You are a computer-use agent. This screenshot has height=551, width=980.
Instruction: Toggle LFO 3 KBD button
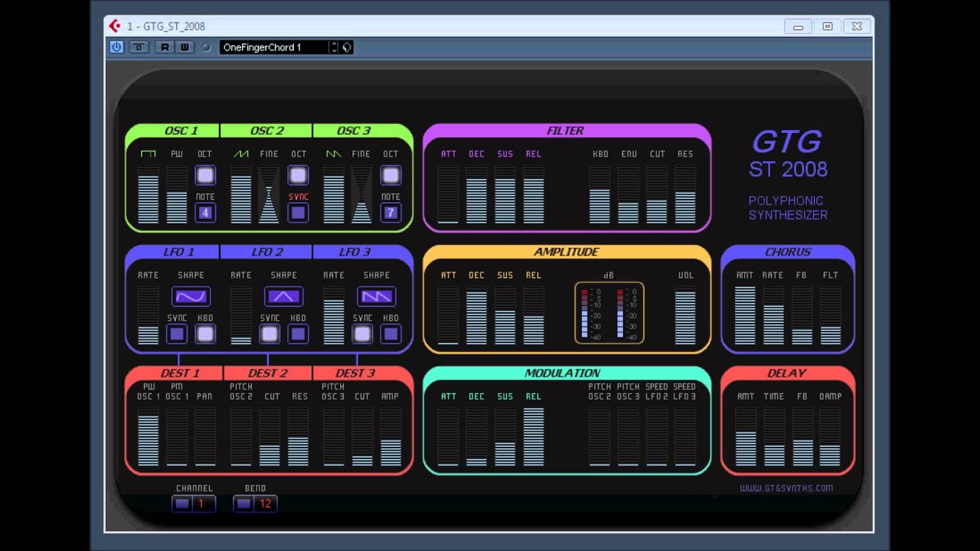pyautogui.click(x=390, y=334)
